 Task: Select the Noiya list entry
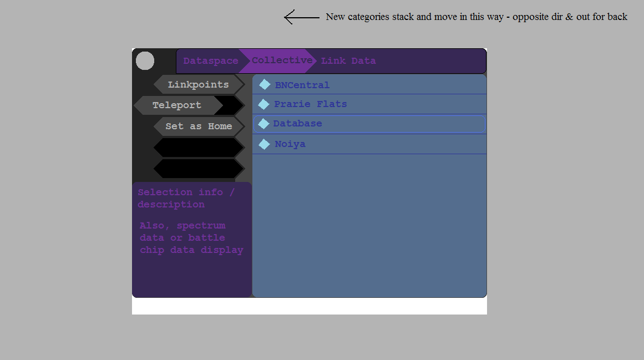click(369, 144)
